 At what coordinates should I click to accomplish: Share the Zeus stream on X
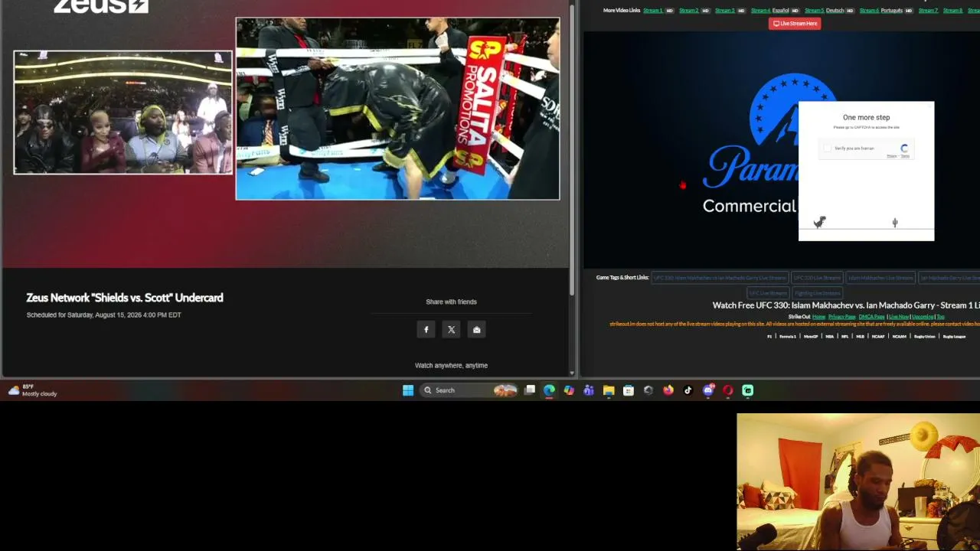pos(452,329)
